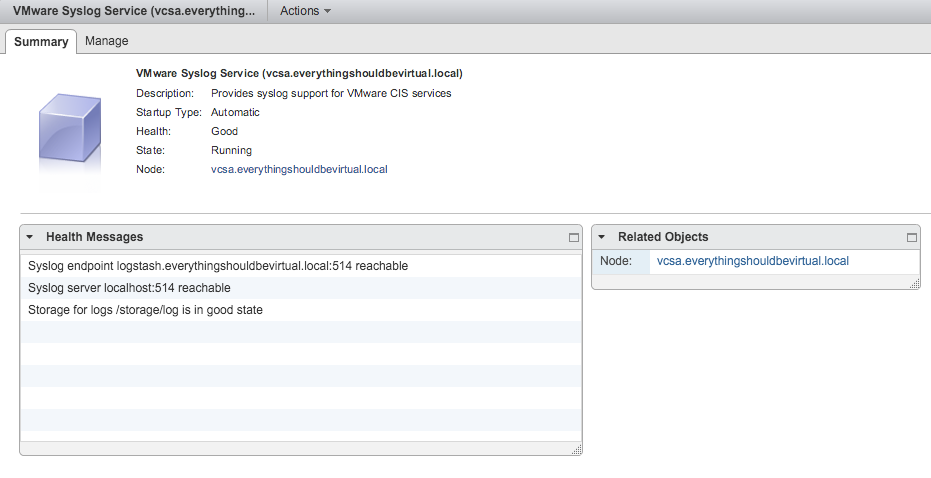Click the Health Messages panel resize grip

[576, 450]
